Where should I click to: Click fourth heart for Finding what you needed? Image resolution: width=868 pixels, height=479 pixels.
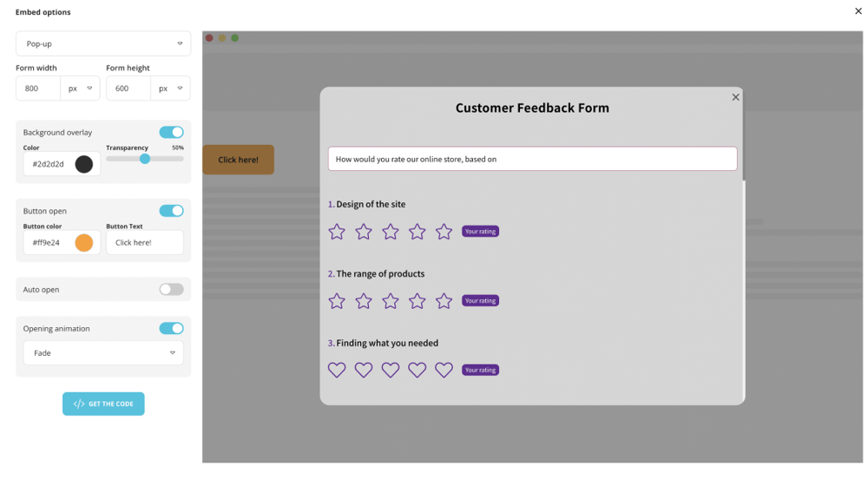[x=418, y=371]
